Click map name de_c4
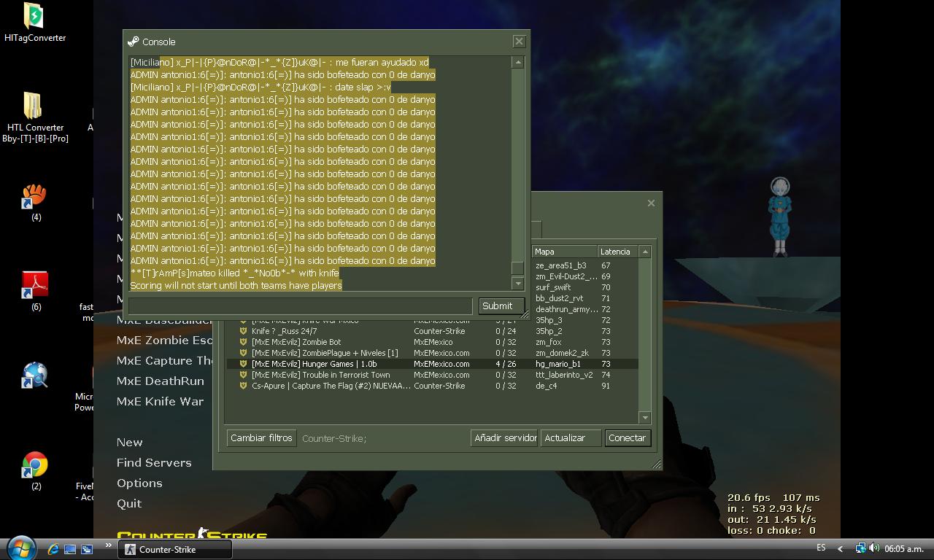 click(546, 386)
